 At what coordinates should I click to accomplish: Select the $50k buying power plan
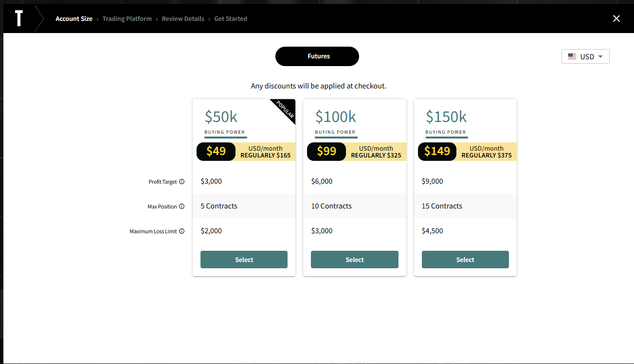(244, 260)
